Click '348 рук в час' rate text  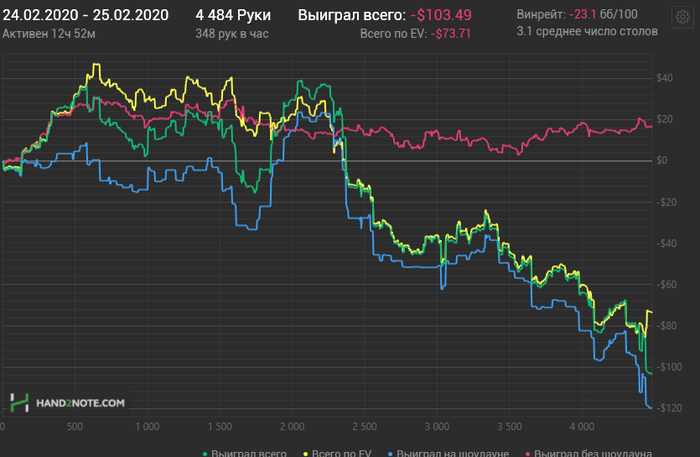pos(232,34)
